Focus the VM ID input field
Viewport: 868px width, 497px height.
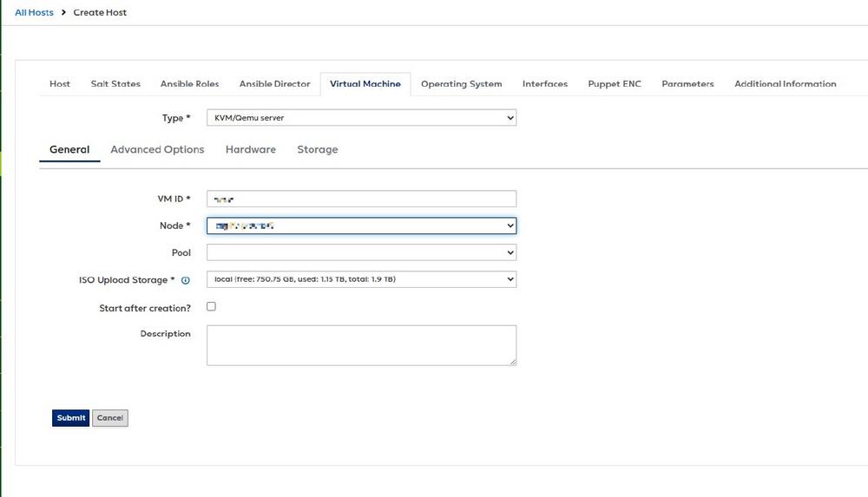tap(361, 199)
